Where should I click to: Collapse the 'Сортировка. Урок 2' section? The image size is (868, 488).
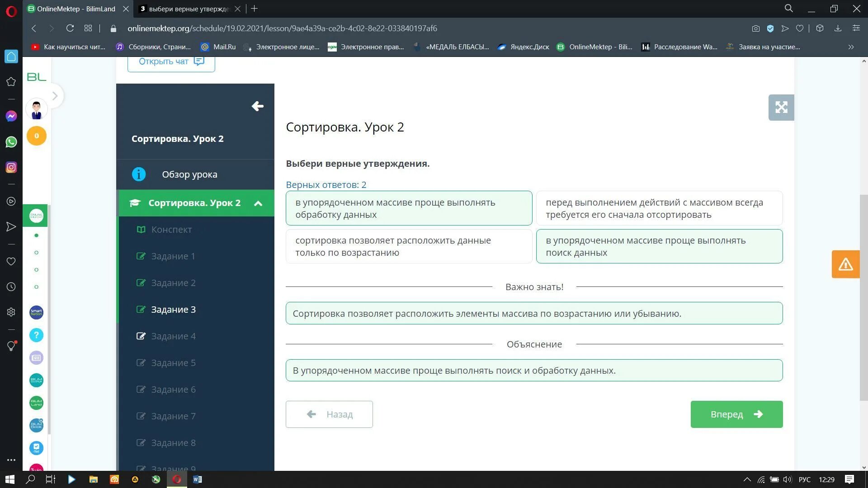pyautogui.click(x=258, y=203)
